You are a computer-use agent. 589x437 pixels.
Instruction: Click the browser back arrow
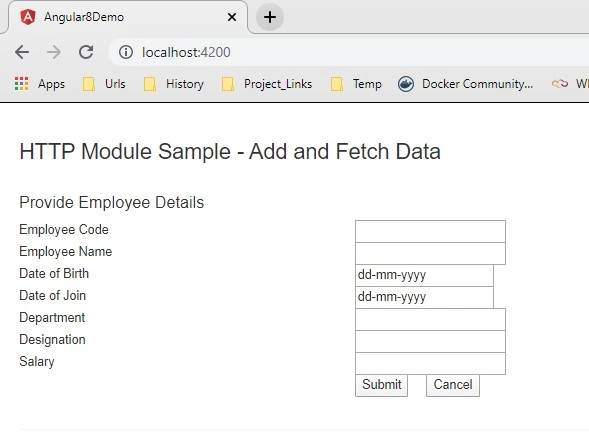pos(22,52)
